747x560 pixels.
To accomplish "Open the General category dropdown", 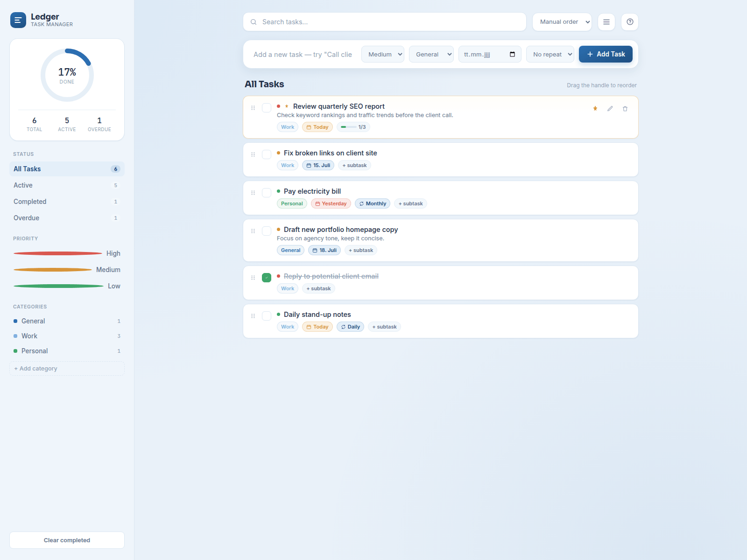I will coord(431,54).
